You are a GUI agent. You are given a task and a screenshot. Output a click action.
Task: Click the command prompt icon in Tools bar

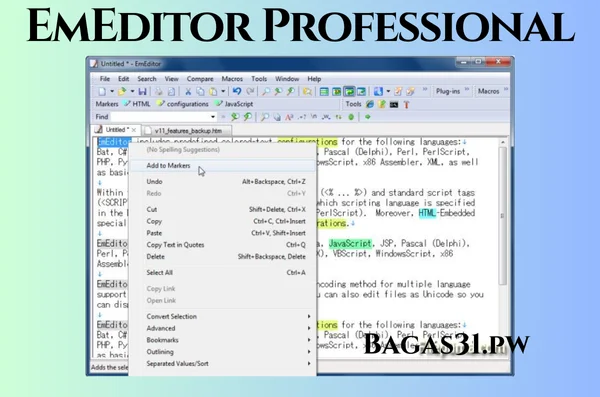tap(394, 104)
